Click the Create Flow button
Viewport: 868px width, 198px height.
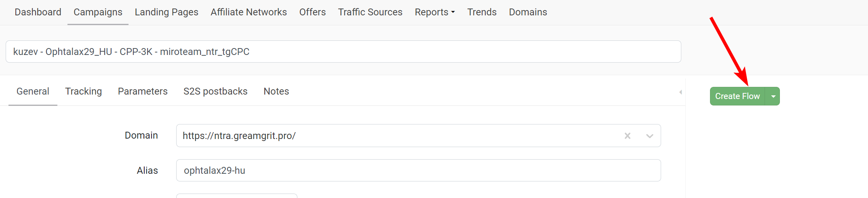737,96
